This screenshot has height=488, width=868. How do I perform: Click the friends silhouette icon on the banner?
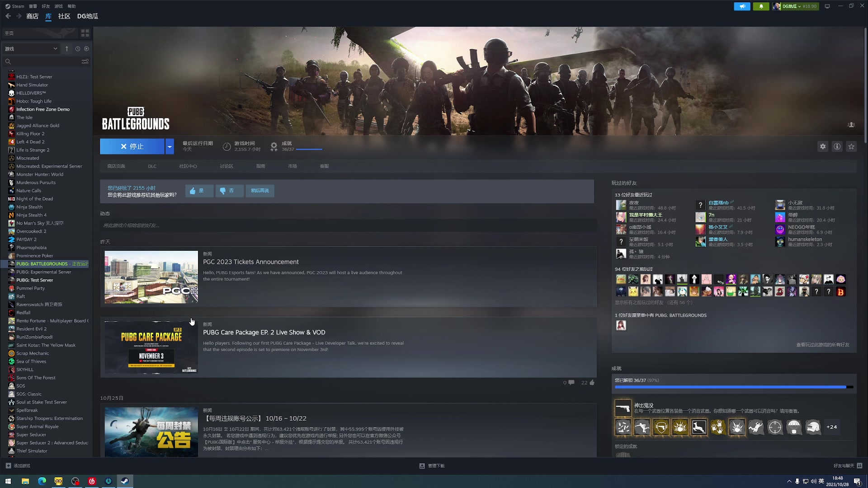[x=851, y=125]
